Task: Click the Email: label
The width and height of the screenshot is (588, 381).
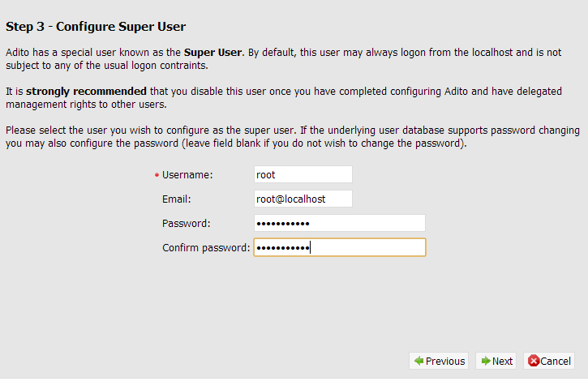Action: tap(177, 199)
